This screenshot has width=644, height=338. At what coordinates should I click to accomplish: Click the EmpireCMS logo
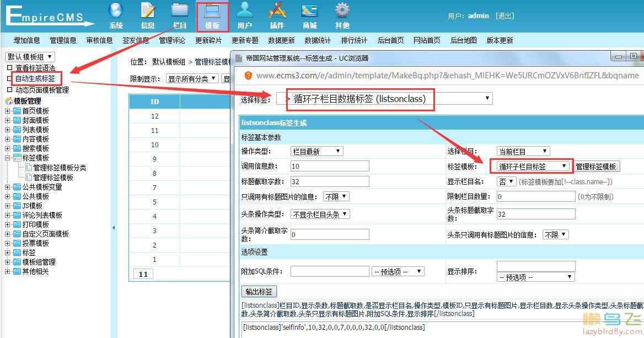(x=49, y=15)
